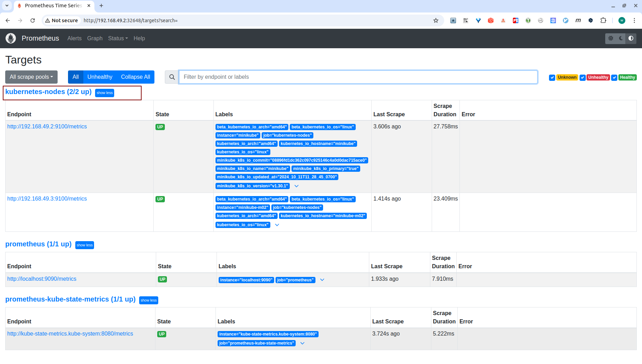This screenshot has width=642, height=364.
Task: Select browser-preferred half-circle theme icon
Action: [x=631, y=39]
